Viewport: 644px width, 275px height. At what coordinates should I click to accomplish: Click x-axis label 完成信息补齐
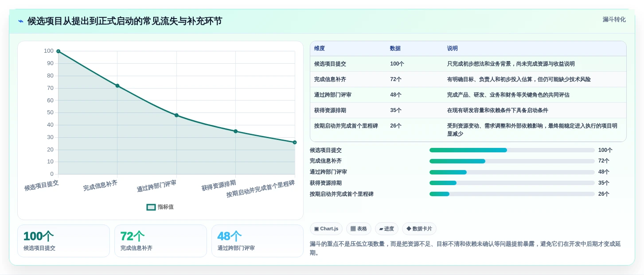tap(100, 185)
